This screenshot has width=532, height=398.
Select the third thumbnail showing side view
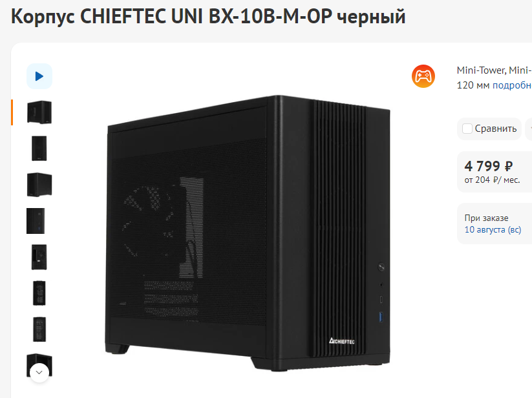coord(39,185)
